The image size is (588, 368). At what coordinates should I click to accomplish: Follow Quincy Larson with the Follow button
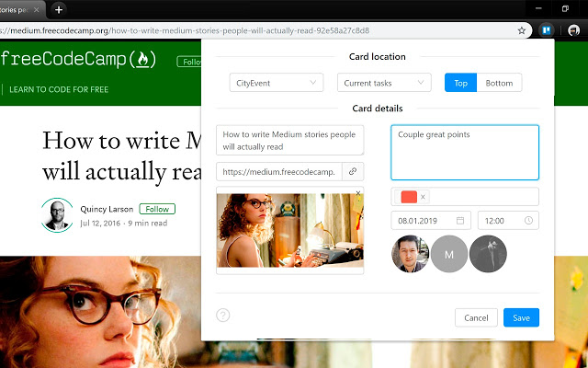(x=157, y=209)
